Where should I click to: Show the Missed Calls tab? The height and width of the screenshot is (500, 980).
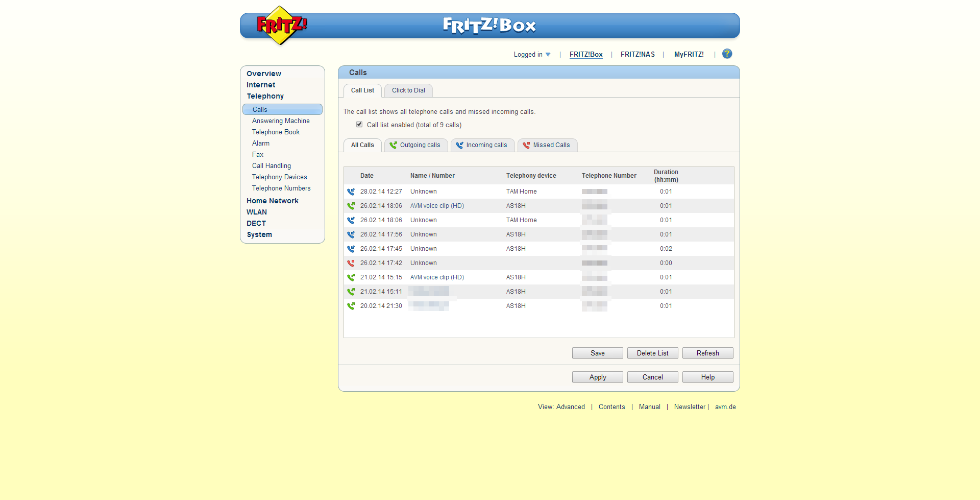coord(547,145)
